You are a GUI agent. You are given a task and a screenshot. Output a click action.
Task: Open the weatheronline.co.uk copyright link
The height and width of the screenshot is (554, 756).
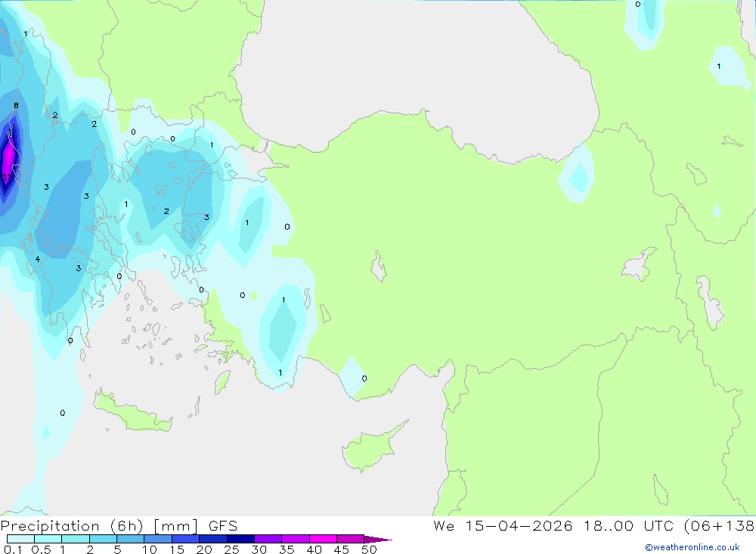coord(692,547)
